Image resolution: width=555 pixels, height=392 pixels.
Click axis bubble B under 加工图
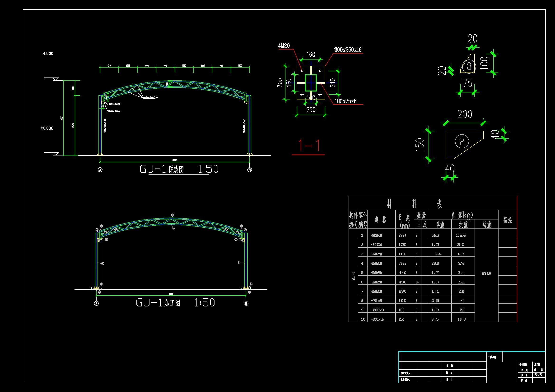[246, 303]
